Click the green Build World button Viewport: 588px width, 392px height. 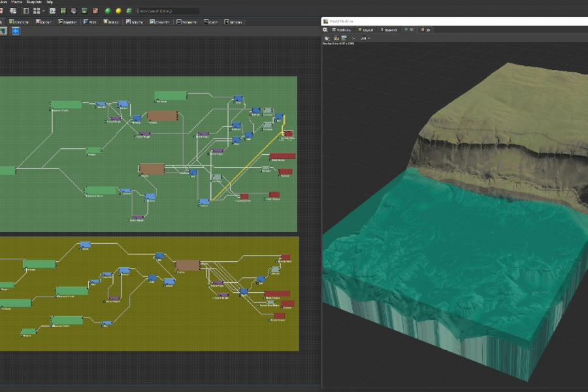[107, 11]
